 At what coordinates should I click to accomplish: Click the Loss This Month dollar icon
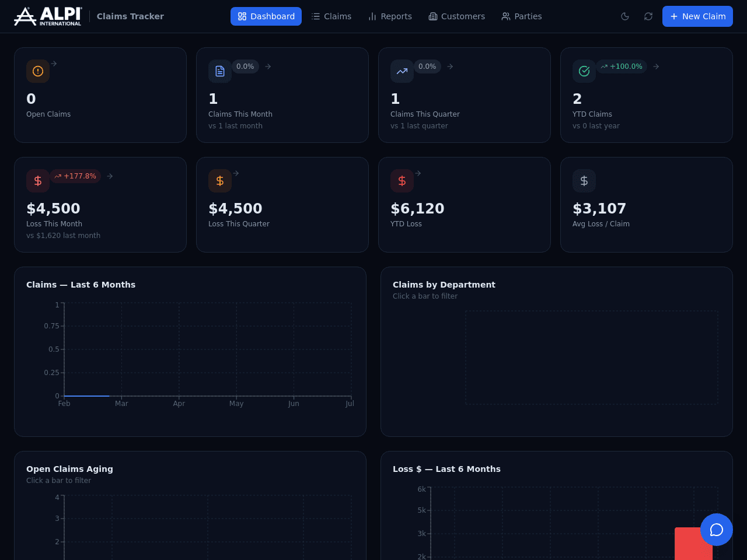(38, 181)
